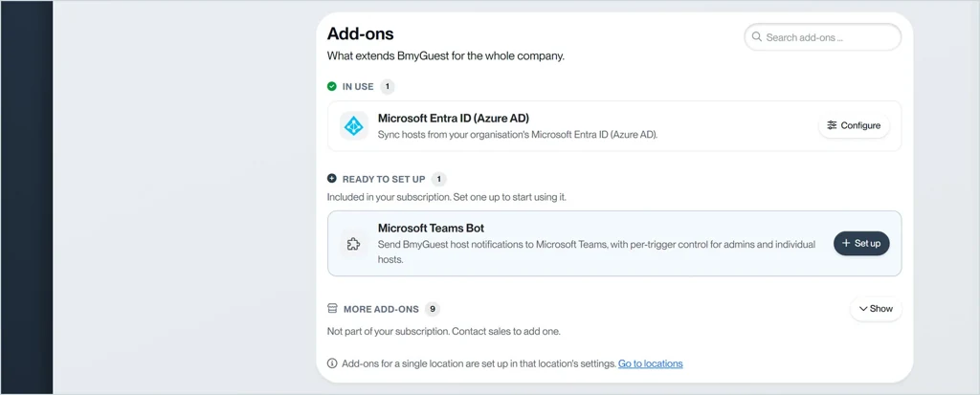This screenshot has width=980, height=395.
Task: Click the Microsoft Entra ID (Azure AD) title
Action: [x=454, y=119]
